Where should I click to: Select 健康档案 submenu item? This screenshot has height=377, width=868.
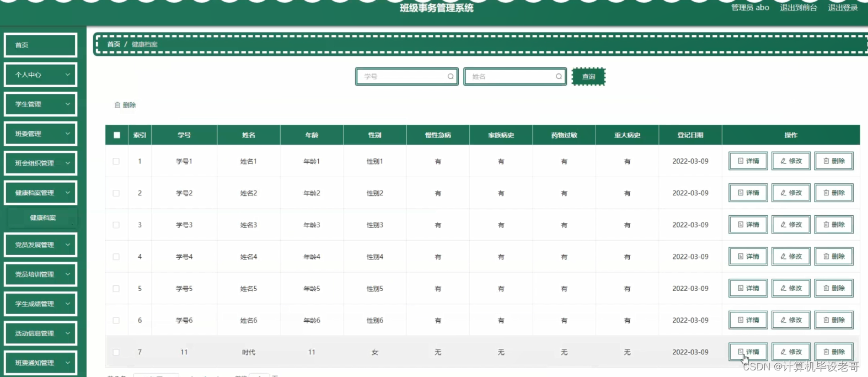point(42,218)
